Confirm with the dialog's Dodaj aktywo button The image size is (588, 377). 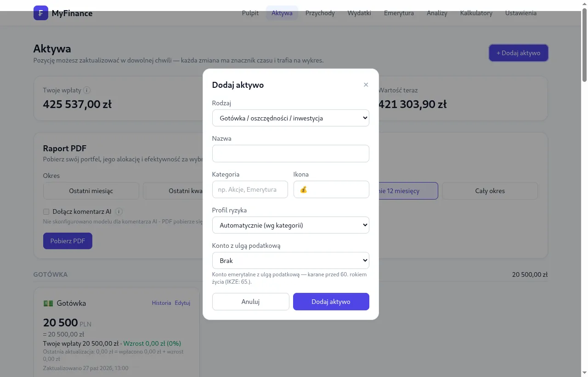tap(331, 302)
